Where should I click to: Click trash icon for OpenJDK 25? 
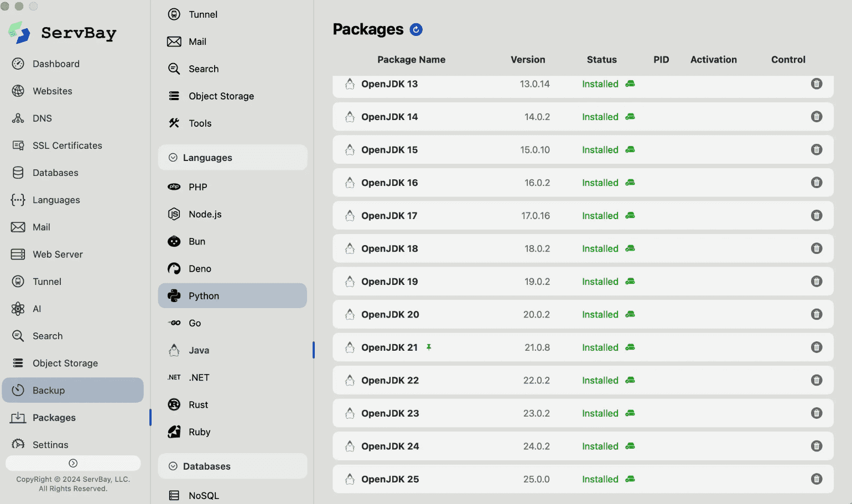click(816, 479)
